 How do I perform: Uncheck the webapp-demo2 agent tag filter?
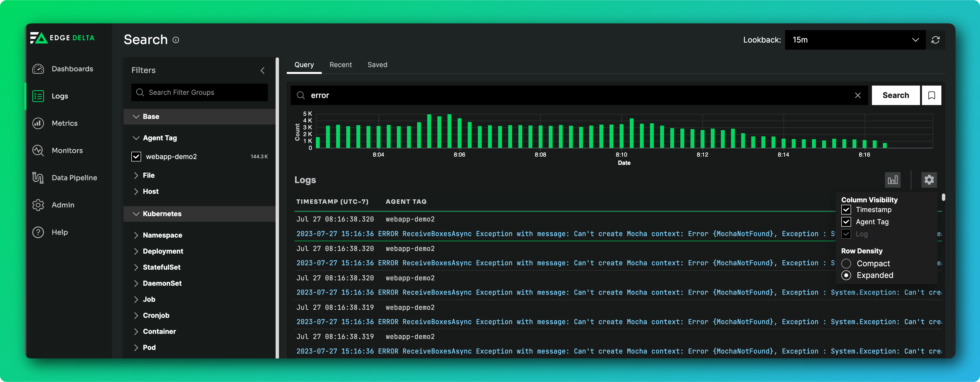(x=136, y=157)
